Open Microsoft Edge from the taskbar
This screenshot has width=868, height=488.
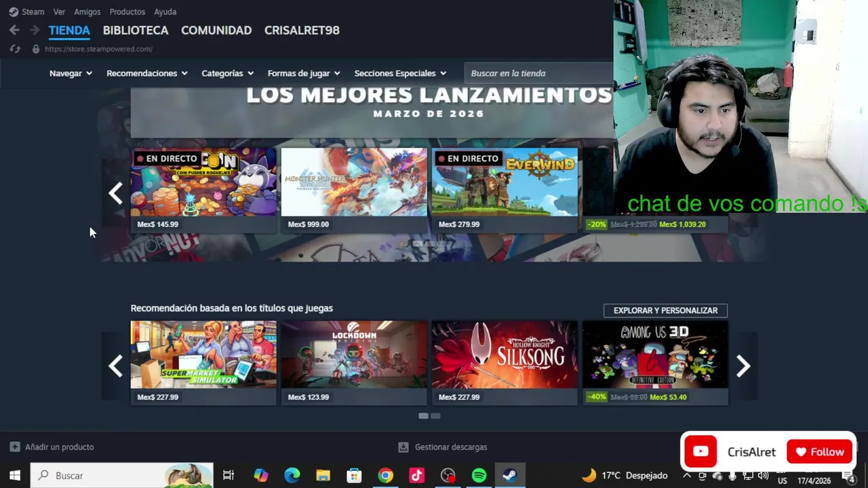coord(292,475)
